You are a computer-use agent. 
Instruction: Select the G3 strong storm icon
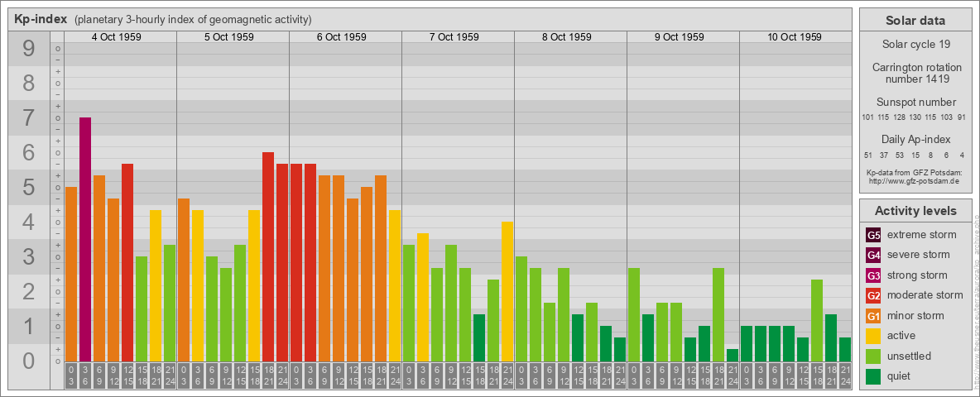(x=873, y=275)
